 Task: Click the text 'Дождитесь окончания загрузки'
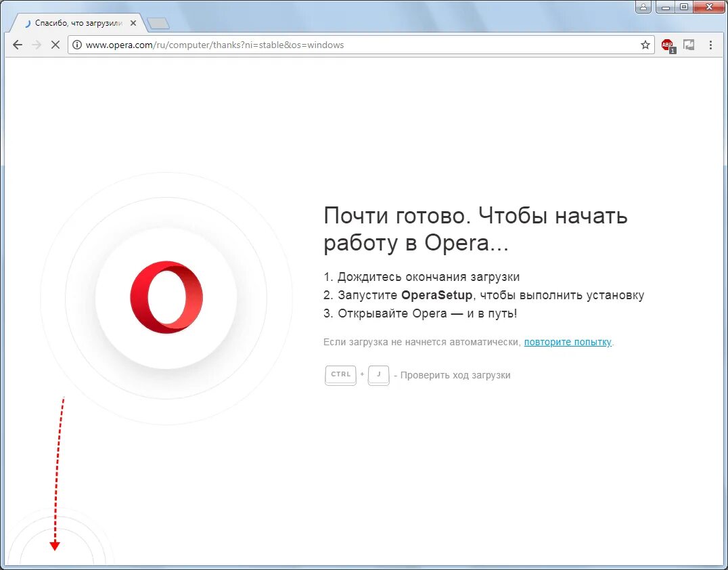[x=428, y=277]
